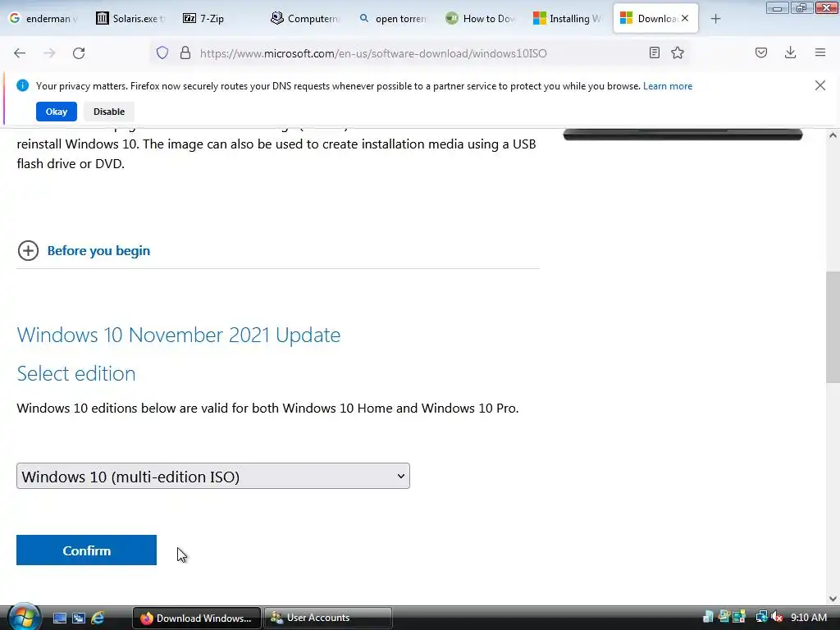Click the Windows 10 November 2021 Update heading

178,335
